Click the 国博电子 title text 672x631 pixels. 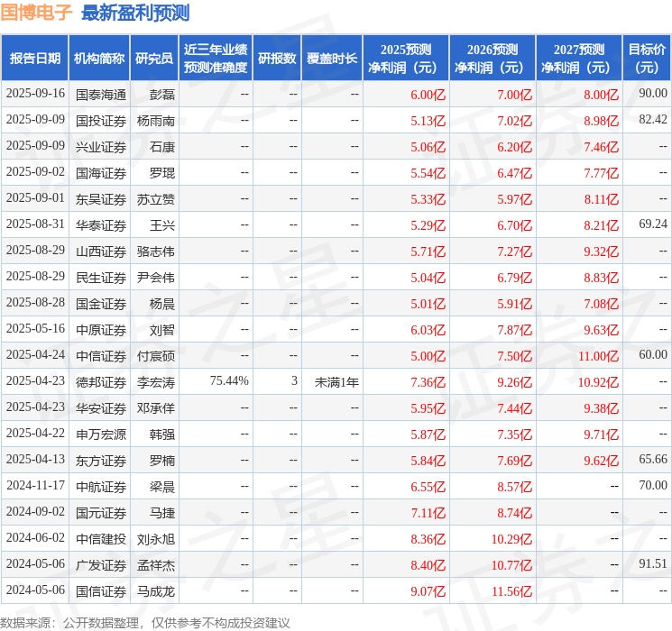coord(36,13)
